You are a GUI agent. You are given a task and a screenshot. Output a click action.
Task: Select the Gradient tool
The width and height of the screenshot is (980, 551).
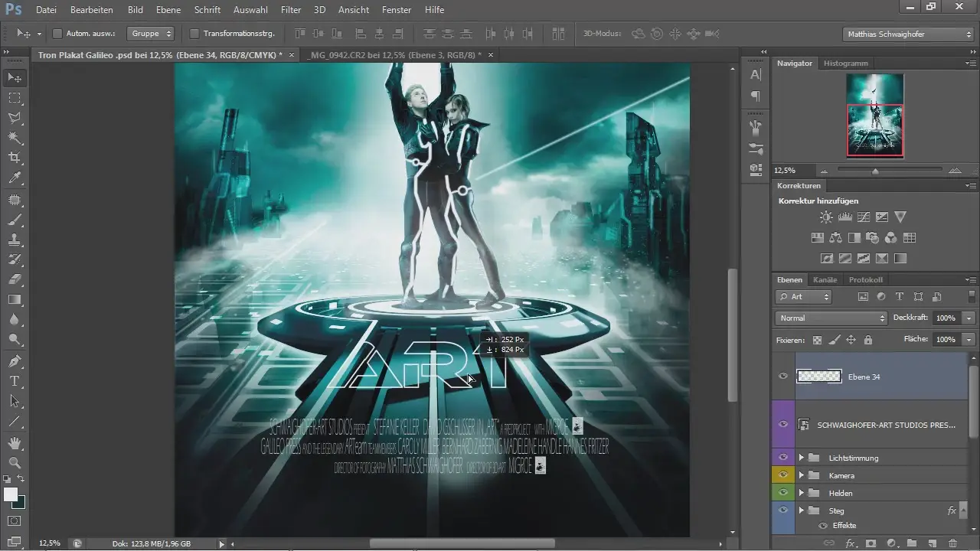pos(15,299)
